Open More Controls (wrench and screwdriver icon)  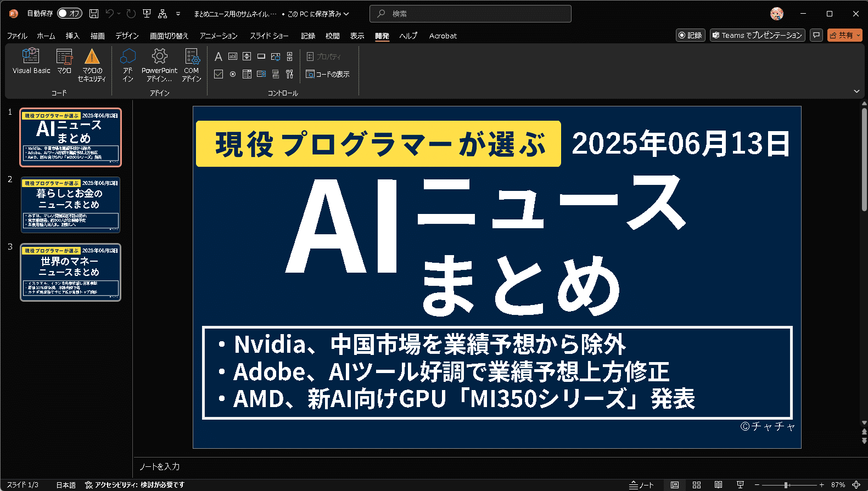pos(289,74)
